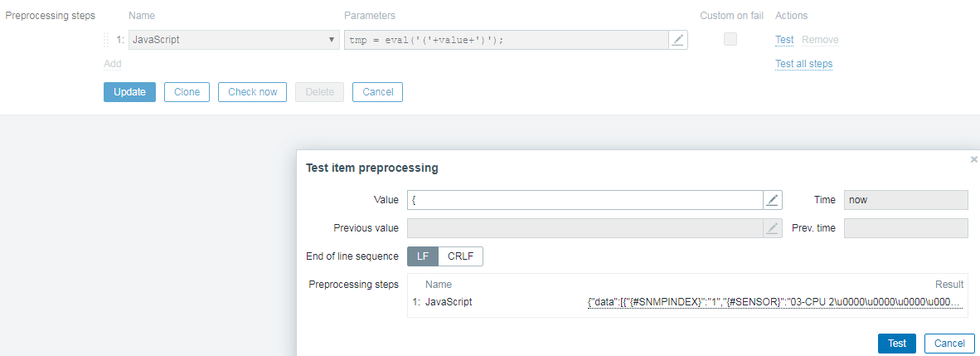The height and width of the screenshot is (356, 980).
Task: Click the Cancel button in the dialog
Action: tap(949, 344)
